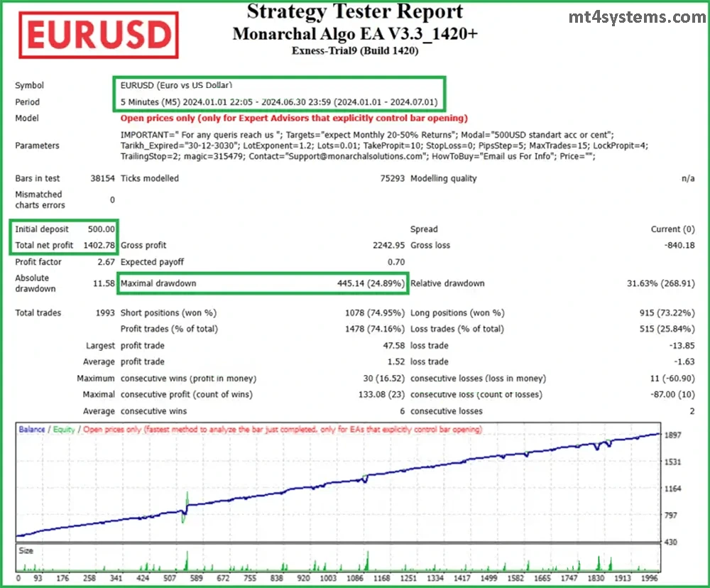Screen dimensions: 710x588
Task: Click the mt4systems.com watermark logo
Action: pyautogui.click(x=638, y=16)
